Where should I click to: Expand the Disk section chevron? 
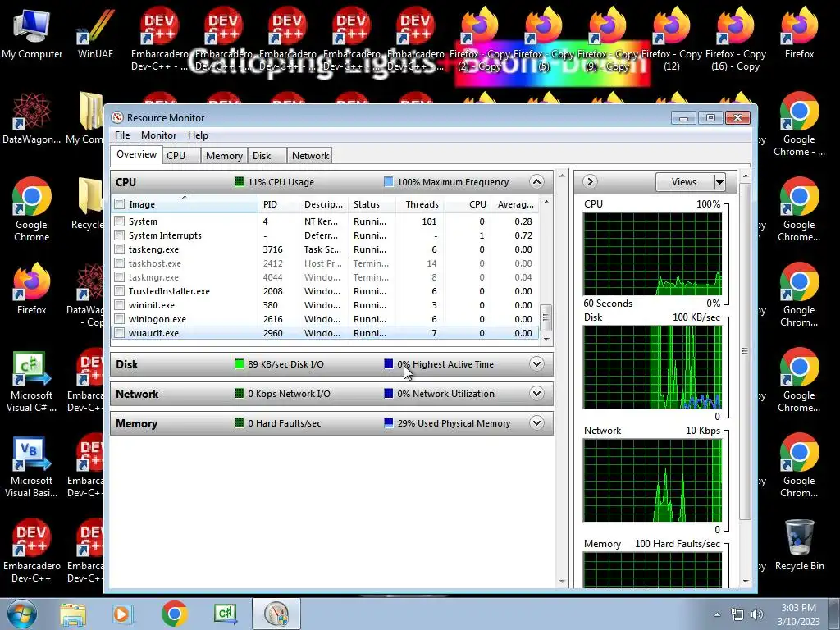click(x=536, y=363)
